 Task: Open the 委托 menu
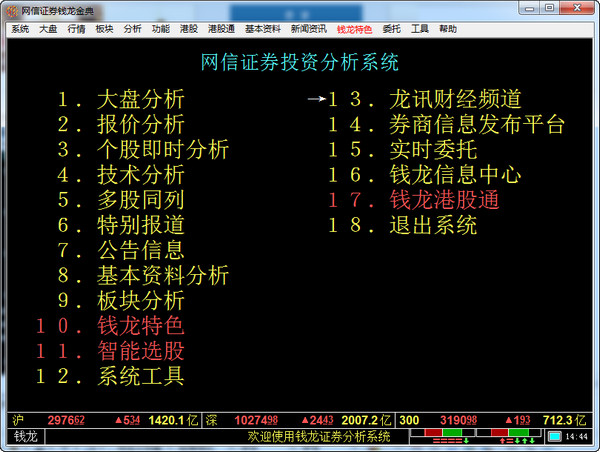391,29
